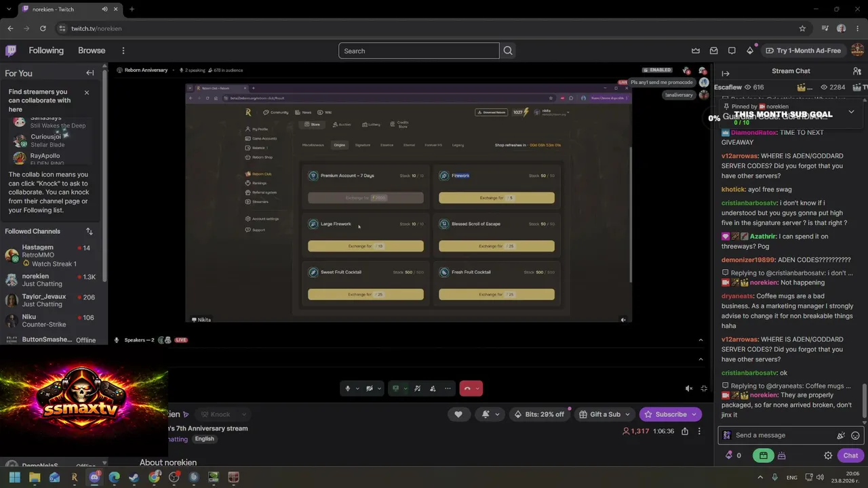The width and height of the screenshot is (868, 488).
Task: Open the Taylor_Jevaux followed channel
Action: tap(50, 300)
